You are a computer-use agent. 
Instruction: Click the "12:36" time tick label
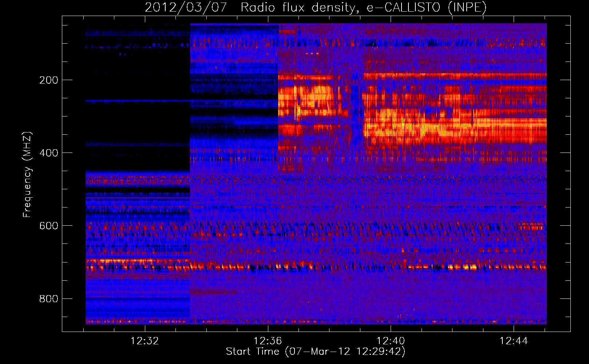(268, 341)
